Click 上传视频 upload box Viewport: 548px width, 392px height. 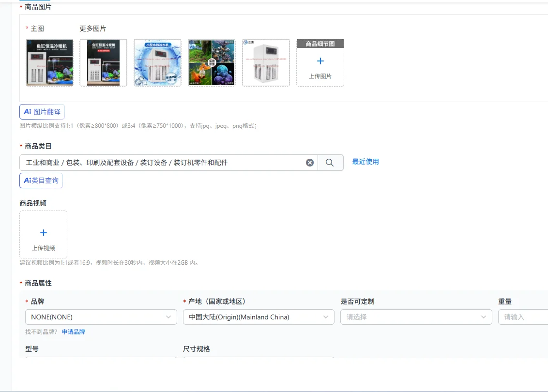tap(44, 234)
